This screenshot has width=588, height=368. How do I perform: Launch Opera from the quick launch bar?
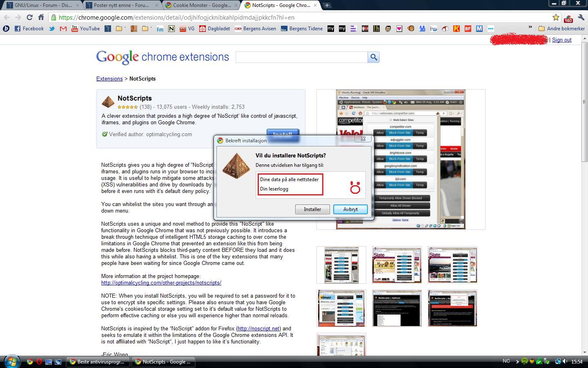[x=39, y=361]
